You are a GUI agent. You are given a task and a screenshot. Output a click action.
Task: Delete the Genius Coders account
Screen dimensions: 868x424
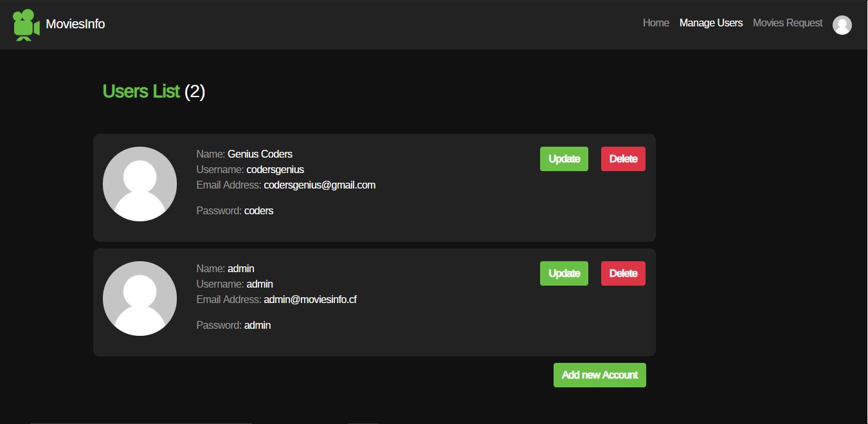point(623,159)
